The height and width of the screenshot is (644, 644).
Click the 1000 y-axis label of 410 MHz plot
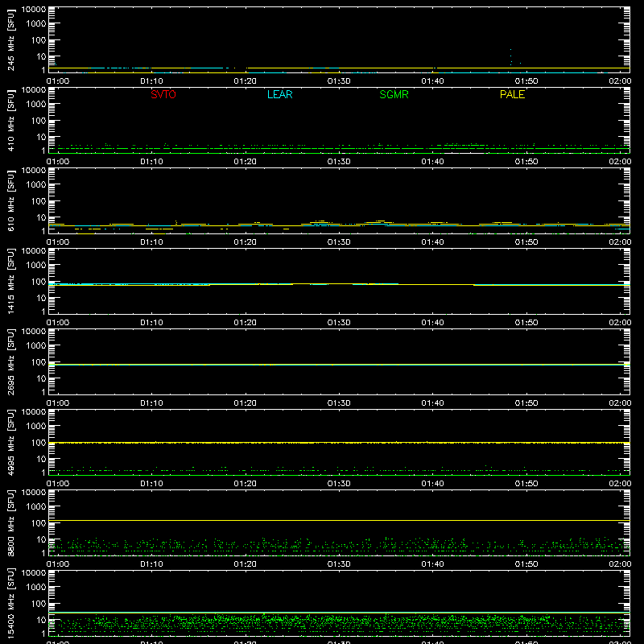(36, 105)
